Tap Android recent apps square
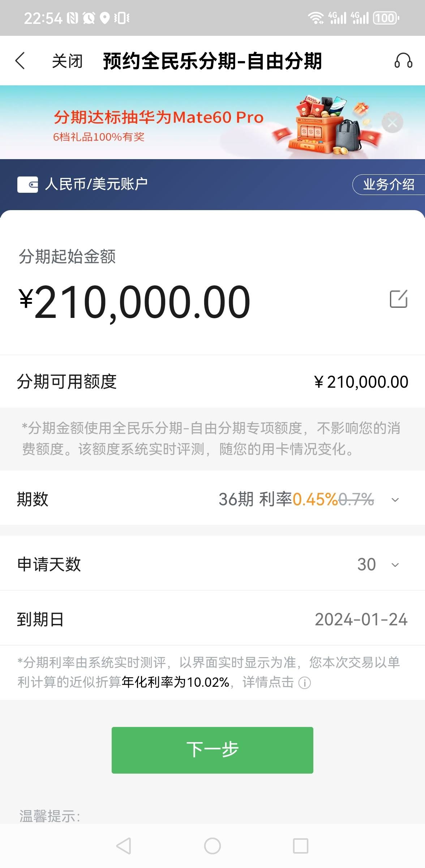This screenshot has height=868, width=425. pyautogui.click(x=301, y=846)
